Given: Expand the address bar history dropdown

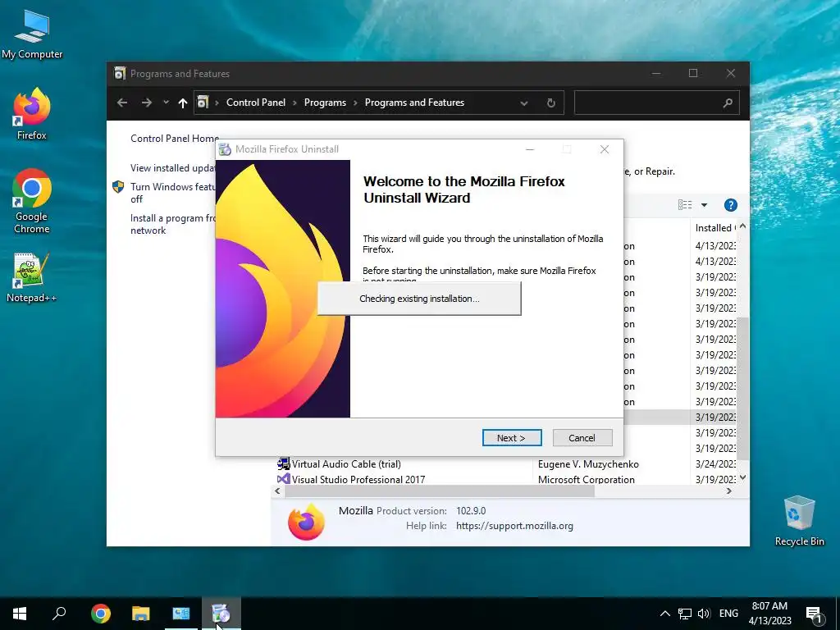Looking at the screenshot, I should coord(524,103).
